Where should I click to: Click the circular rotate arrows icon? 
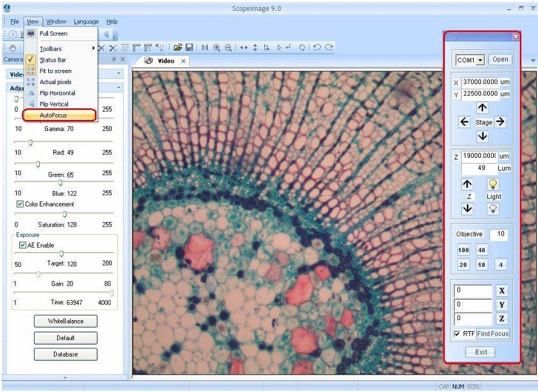pos(302,47)
